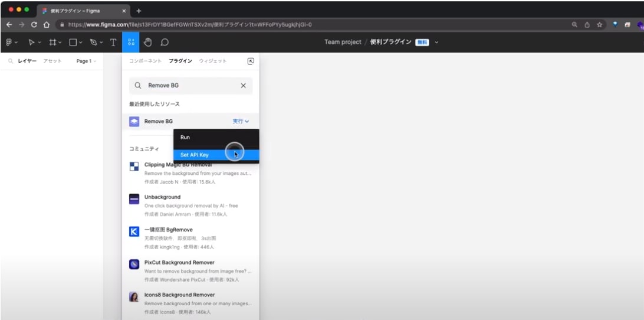Click the browser share icon
Viewport: 644px width, 320px height.
[587, 25]
